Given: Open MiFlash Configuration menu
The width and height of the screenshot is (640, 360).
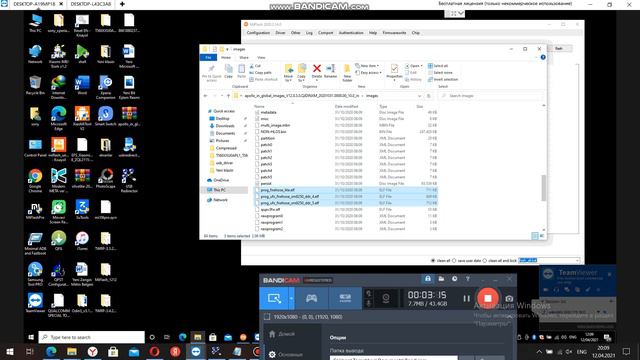Looking at the screenshot, I should pyautogui.click(x=258, y=33).
